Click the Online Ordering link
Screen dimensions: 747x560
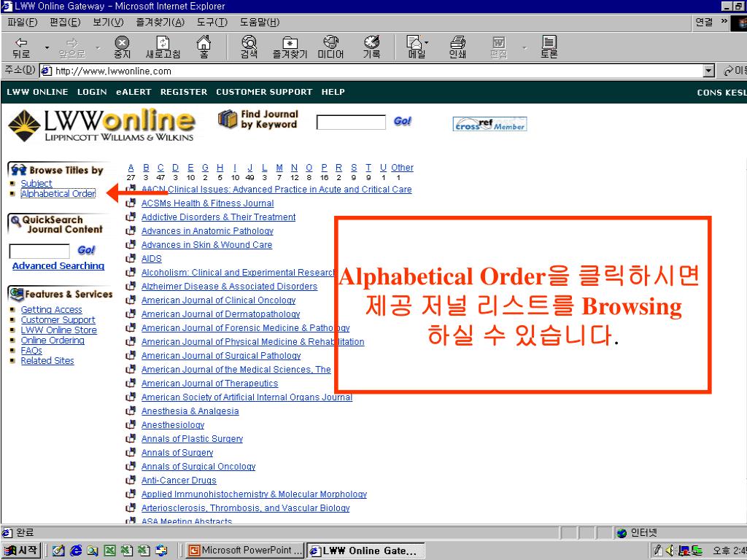(53, 340)
